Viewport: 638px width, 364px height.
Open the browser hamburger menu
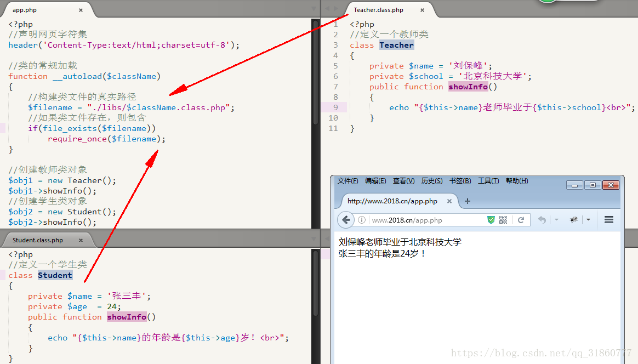pos(609,220)
